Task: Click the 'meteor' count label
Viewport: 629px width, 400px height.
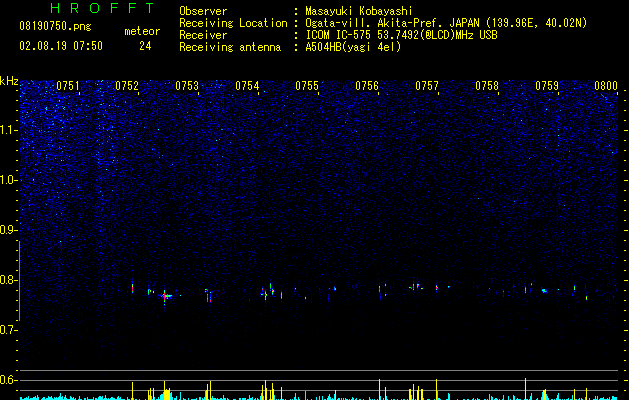Action: point(142,31)
